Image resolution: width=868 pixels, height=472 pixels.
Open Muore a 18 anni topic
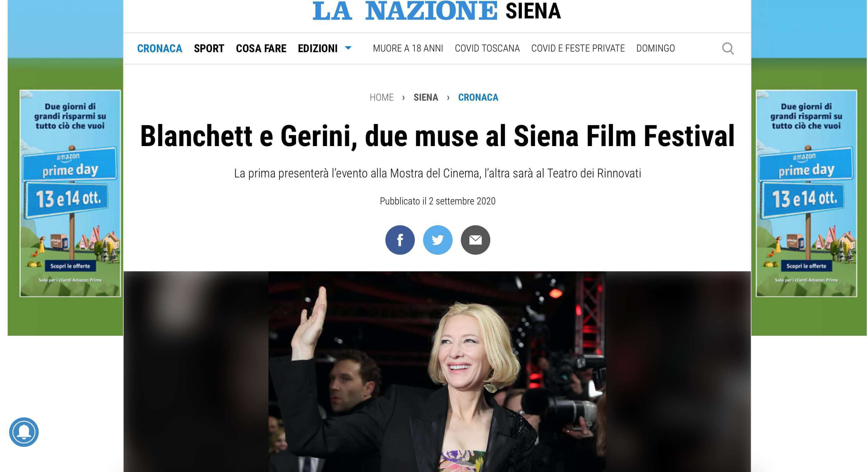pyautogui.click(x=408, y=48)
